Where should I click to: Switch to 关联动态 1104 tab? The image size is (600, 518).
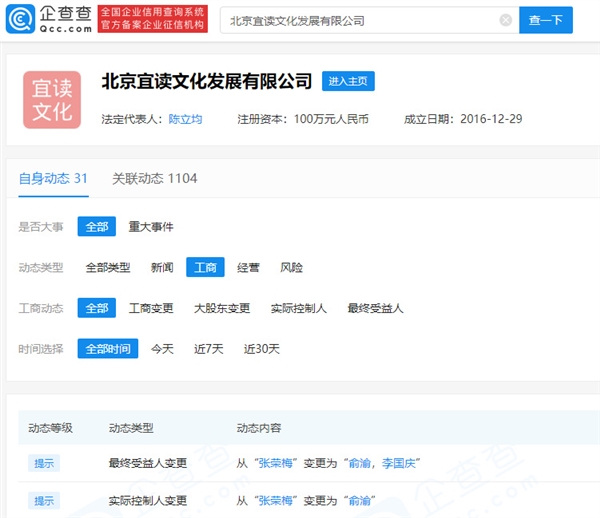tap(154, 178)
